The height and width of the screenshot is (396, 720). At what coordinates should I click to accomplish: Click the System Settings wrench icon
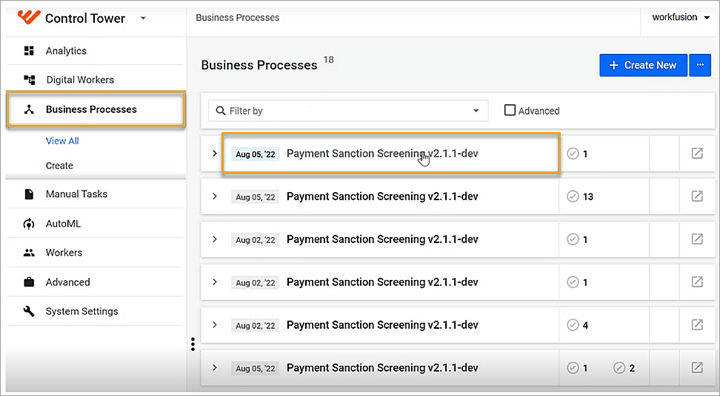29,311
